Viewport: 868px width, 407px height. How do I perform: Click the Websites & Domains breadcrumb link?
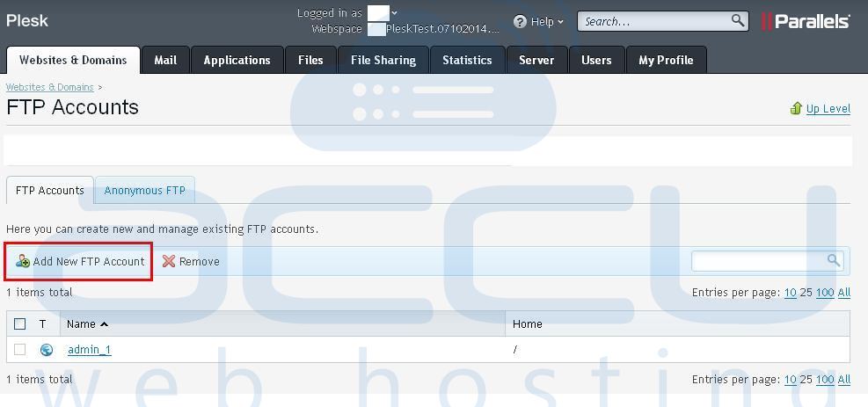(x=50, y=87)
